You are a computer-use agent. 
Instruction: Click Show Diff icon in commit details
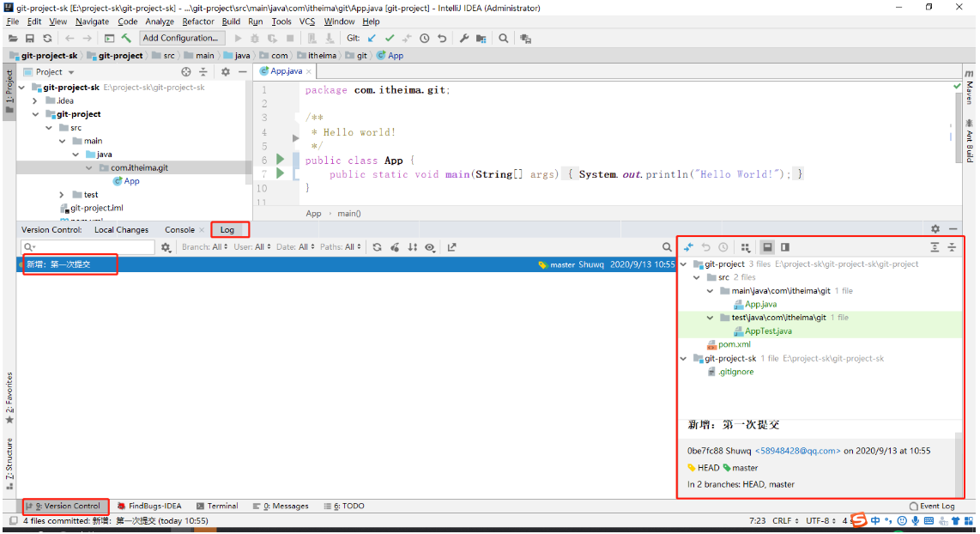[x=688, y=247]
